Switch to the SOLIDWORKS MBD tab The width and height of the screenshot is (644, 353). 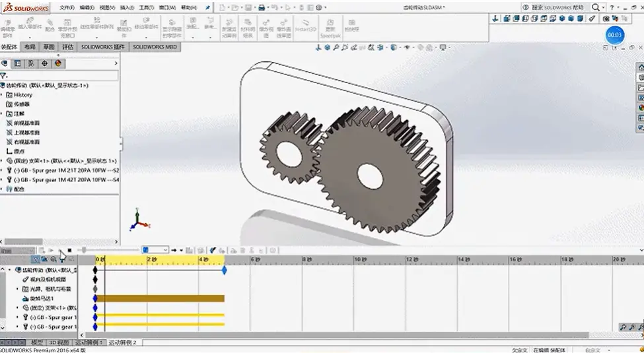(x=155, y=47)
